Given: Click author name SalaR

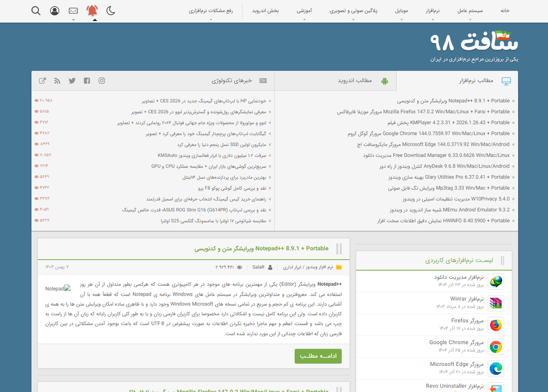Looking at the screenshot, I should tap(258, 267).
